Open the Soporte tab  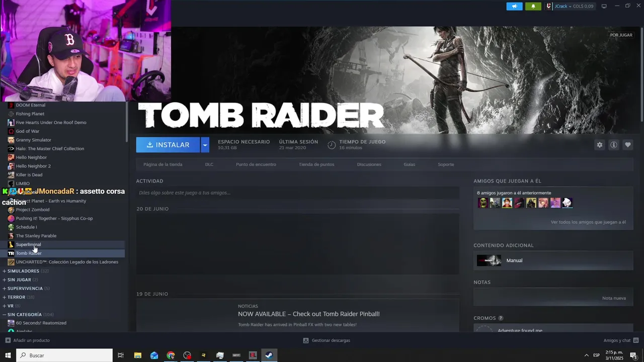[446, 164]
